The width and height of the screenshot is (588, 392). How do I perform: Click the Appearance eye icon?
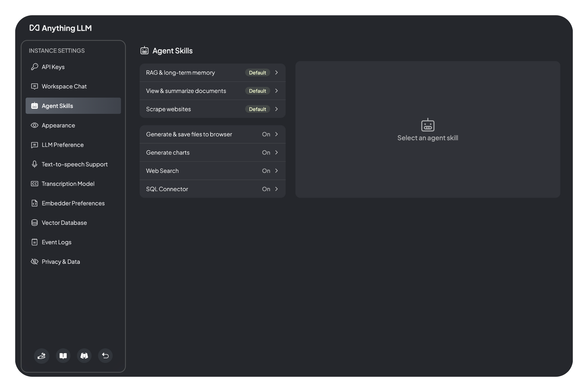[x=34, y=125]
